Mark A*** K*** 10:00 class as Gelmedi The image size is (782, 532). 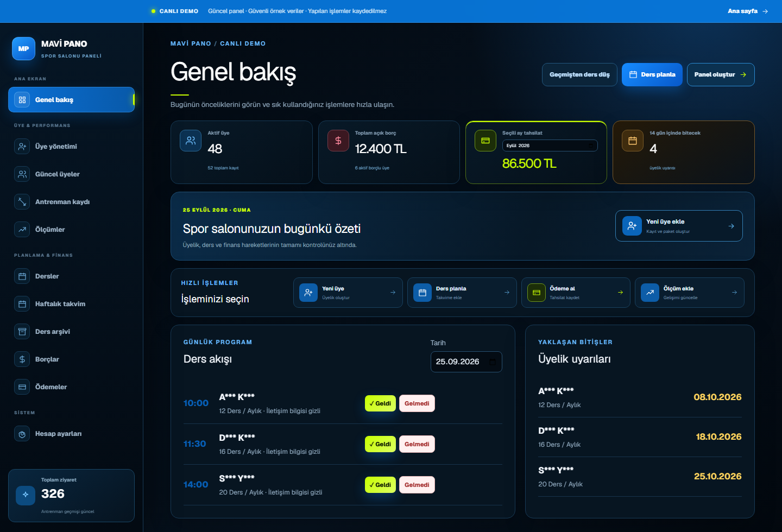pos(417,403)
